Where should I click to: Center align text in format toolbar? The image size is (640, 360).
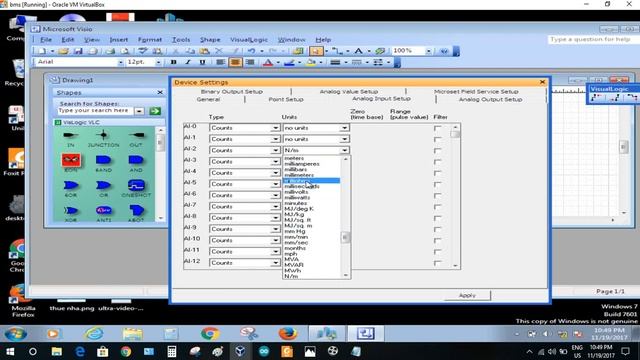235,62
